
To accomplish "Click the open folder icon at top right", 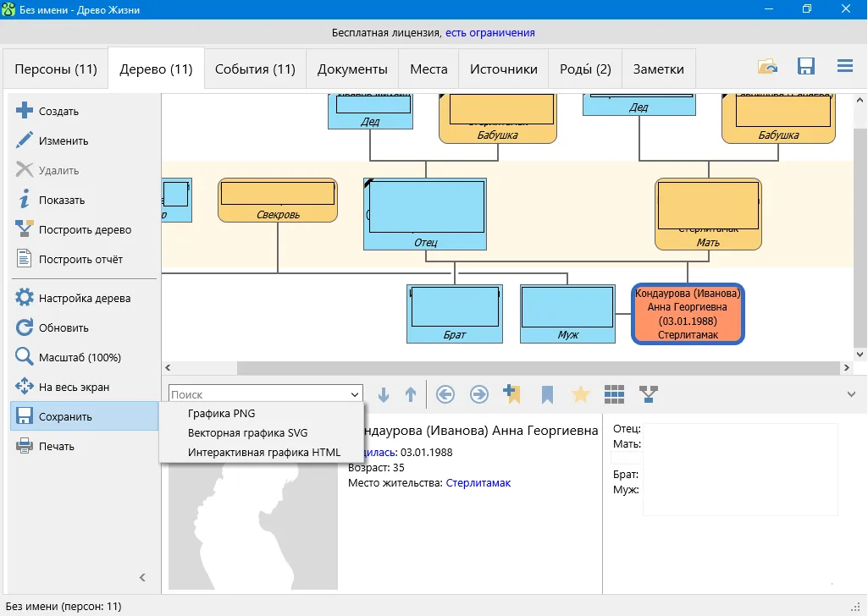I will 768,68.
